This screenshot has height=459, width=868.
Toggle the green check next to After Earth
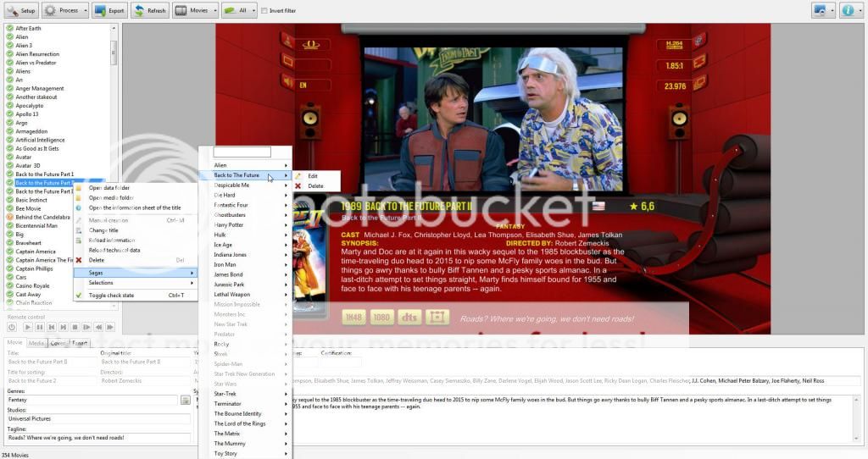[10, 28]
